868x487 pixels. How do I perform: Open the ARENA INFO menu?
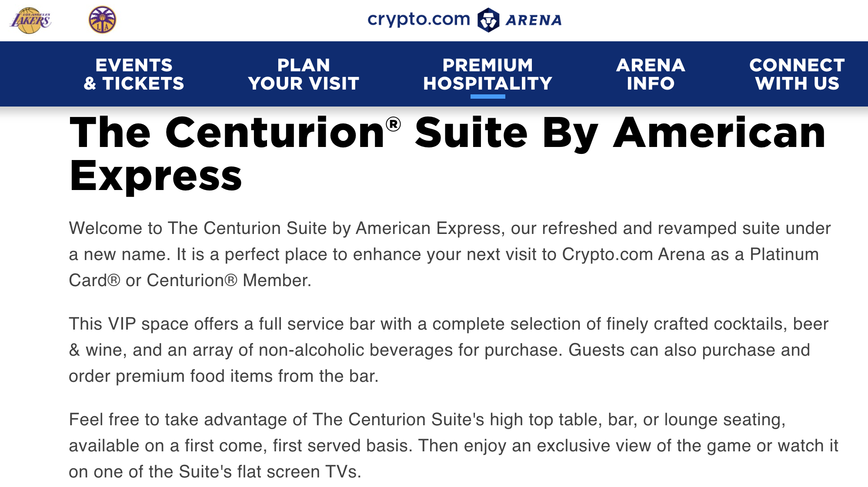[x=650, y=74]
